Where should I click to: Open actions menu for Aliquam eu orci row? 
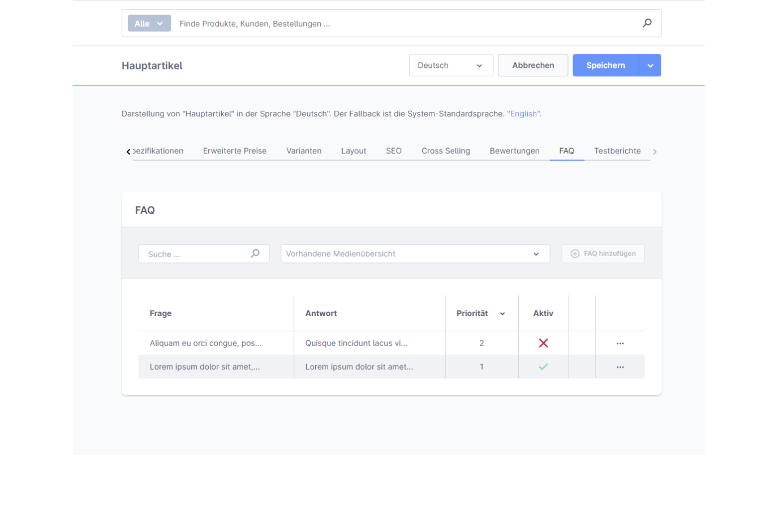(x=620, y=344)
